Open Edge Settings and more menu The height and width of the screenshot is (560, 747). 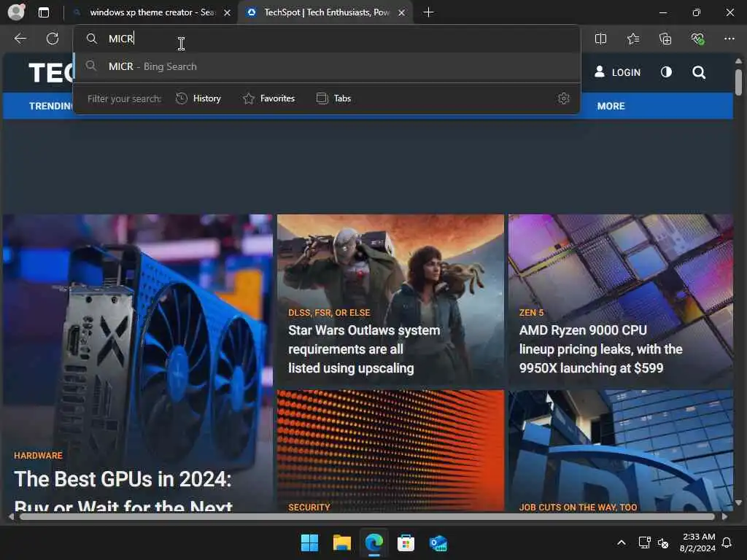coord(729,39)
